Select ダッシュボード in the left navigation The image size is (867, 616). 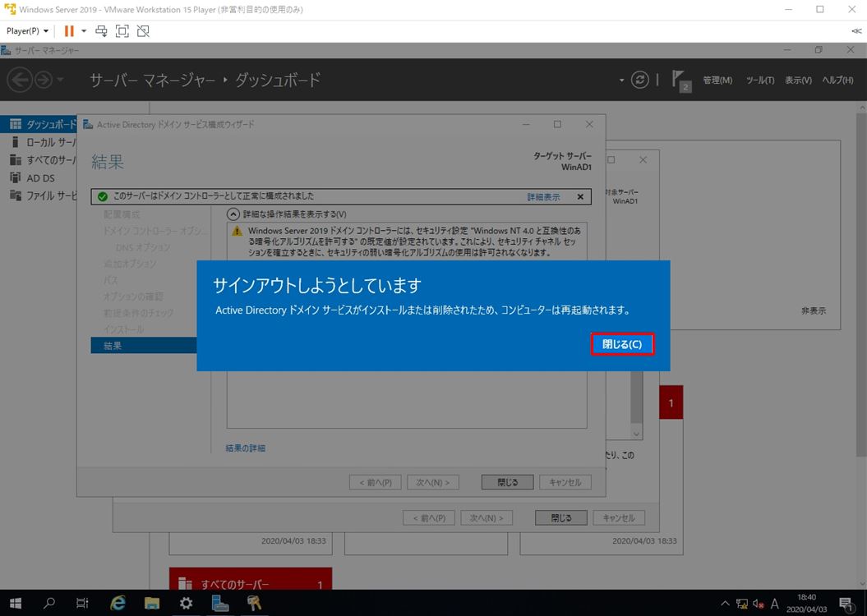click(39, 124)
